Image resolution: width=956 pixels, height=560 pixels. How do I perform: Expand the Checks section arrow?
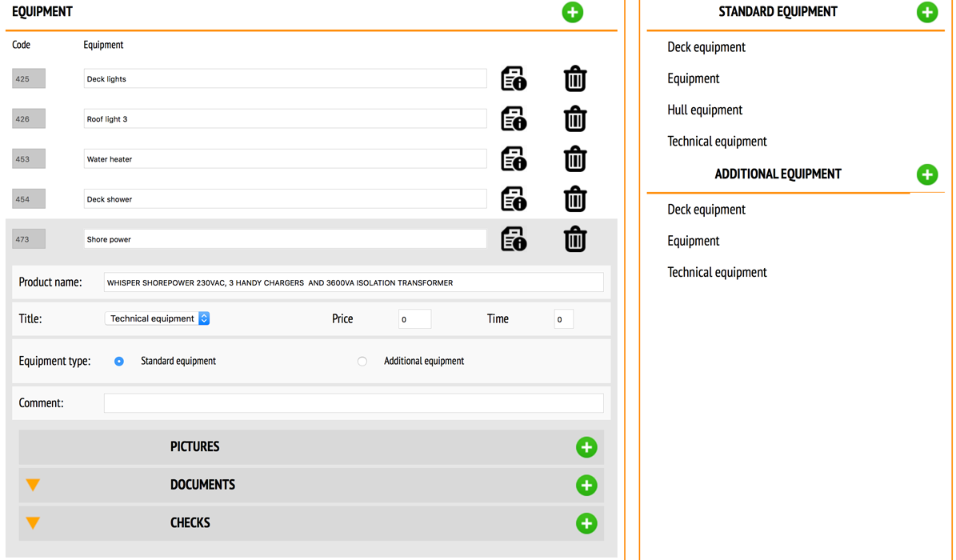(33, 523)
